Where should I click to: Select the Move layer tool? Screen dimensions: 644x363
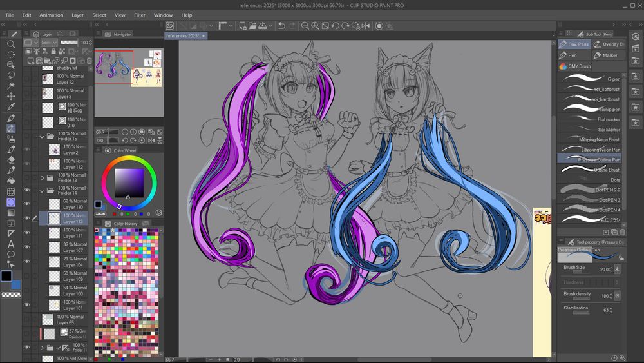tap(11, 96)
